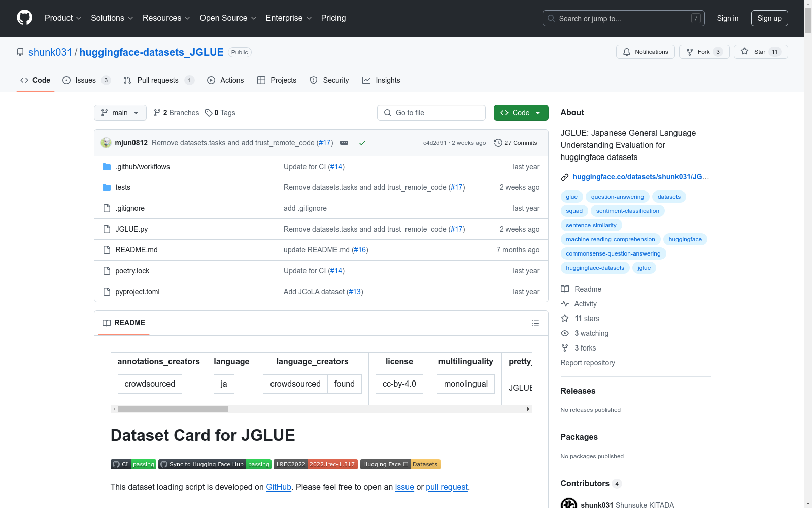Screen dimensions: 812x508
Task: Click the Report repository link
Action: coord(588,363)
